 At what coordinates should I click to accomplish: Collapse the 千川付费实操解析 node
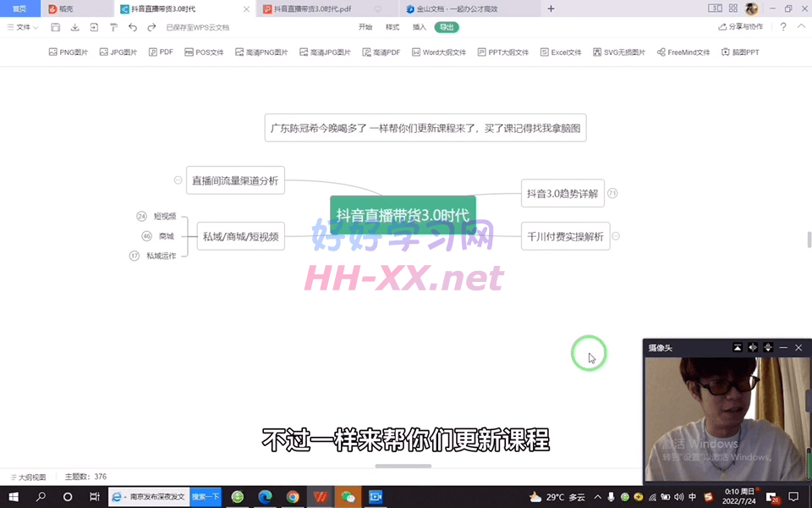(x=616, y=236)
